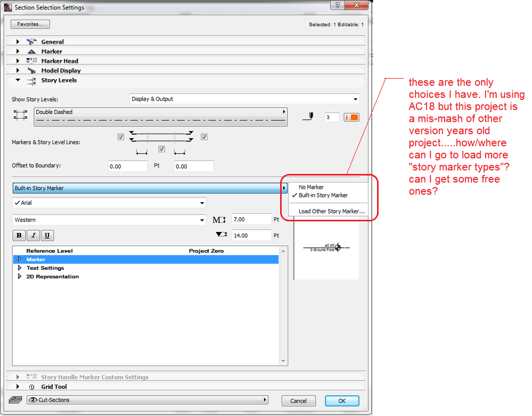Toggle Underline text formatting
Screen dimensions: 532x416
(x=47, y=235)
